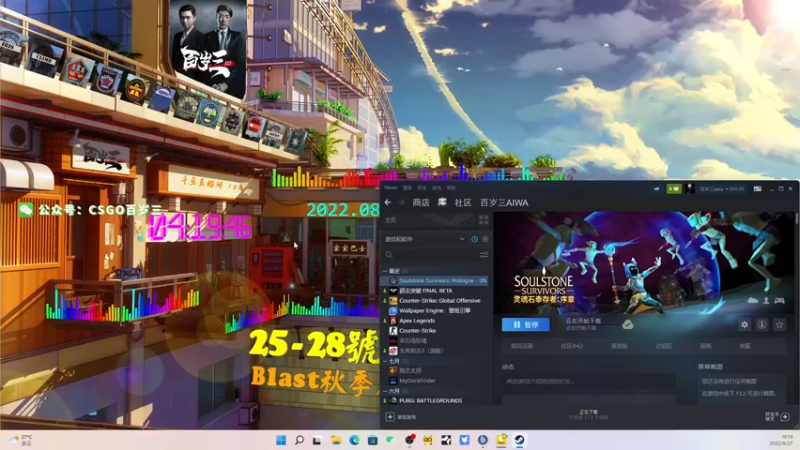Open File Explorer from taskbar
Viewport: 800px width, 450px height.
(x=336, y=440)
